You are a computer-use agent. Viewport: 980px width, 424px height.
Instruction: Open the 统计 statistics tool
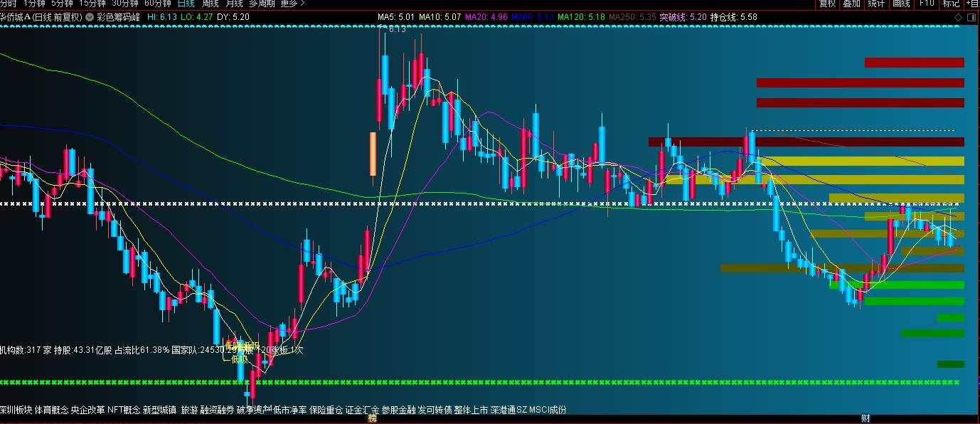pyautogui.click(x=876, y=4)
